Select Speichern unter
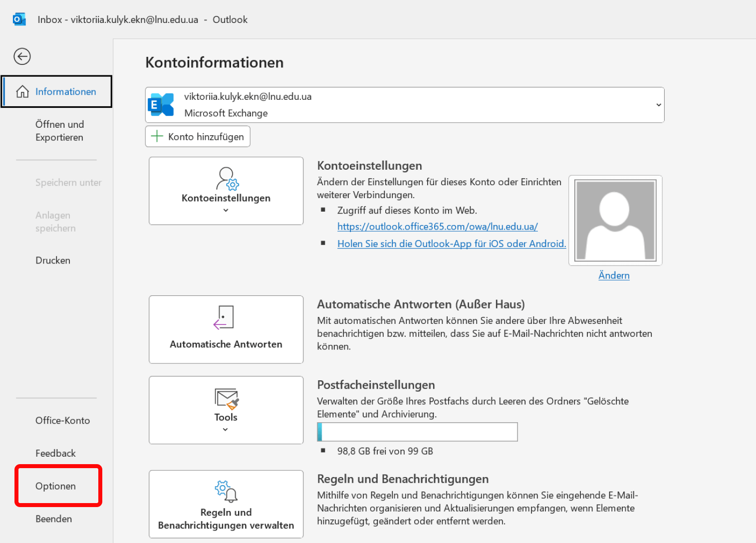 click(68, 183)
